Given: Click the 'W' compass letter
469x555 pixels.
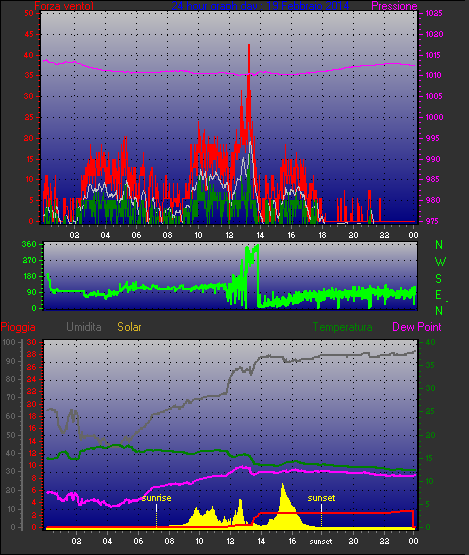Looking at the screenshot, I should [x=440, y=262].
